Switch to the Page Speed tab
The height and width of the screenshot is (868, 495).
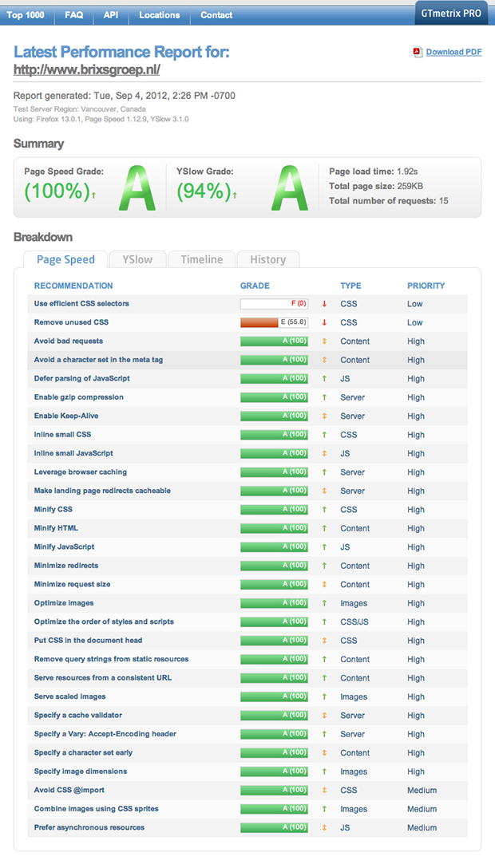(65, 259)
